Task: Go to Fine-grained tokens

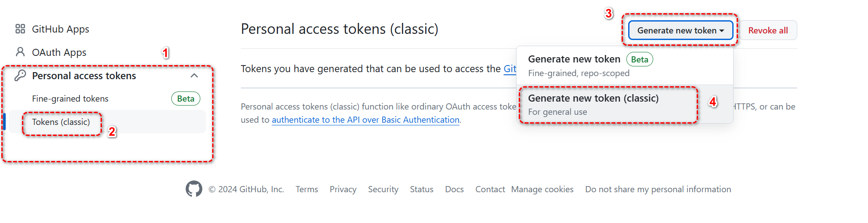Action: tap(70, 99)
